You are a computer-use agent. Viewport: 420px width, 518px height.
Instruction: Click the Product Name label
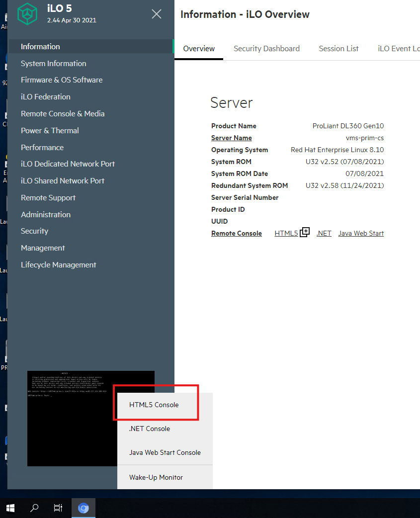(234, 126)
